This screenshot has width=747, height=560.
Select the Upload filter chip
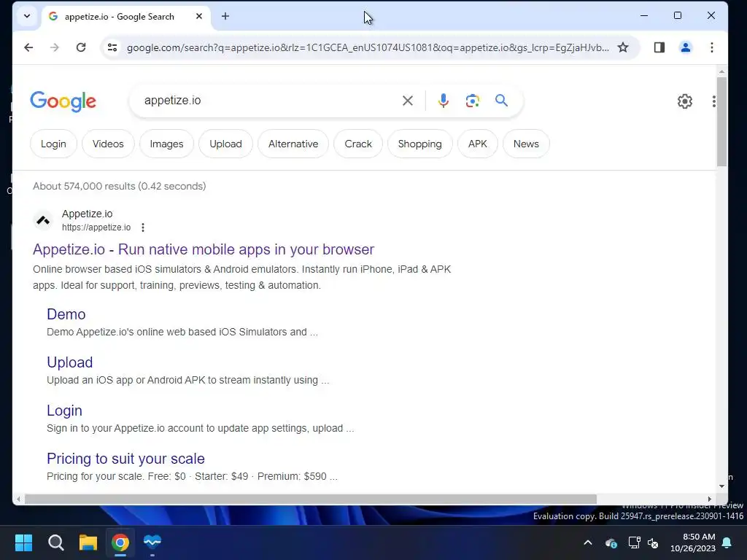point(226,144)
